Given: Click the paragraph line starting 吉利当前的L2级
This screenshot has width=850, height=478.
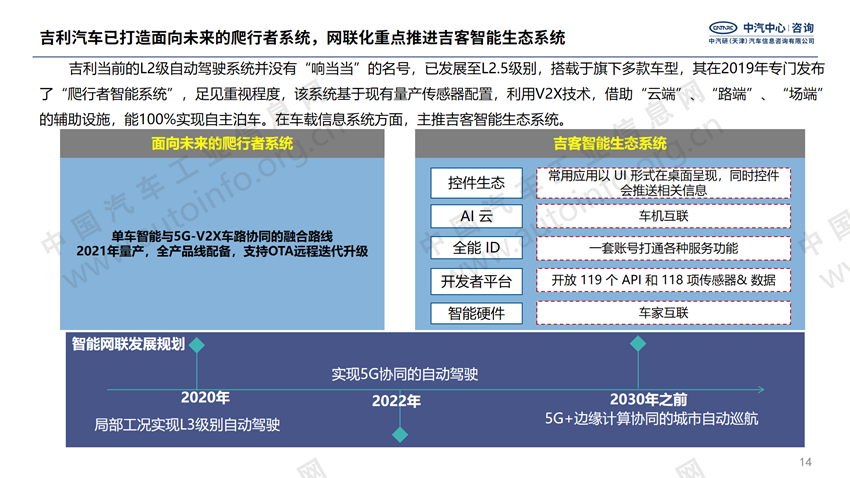Looking at the screenshot, I should [x=447, y=68].
